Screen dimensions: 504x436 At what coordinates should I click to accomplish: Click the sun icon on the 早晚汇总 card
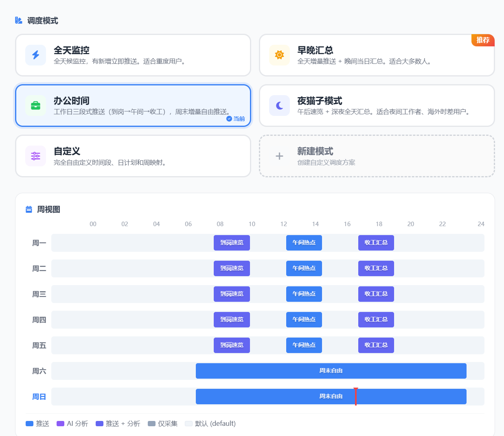(279, 55)
